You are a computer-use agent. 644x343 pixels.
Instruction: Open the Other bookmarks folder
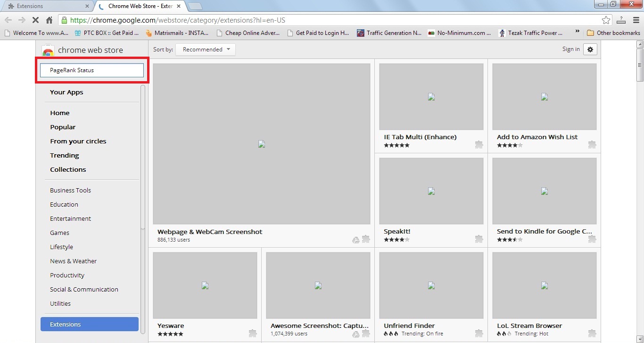tap(613, 33)
